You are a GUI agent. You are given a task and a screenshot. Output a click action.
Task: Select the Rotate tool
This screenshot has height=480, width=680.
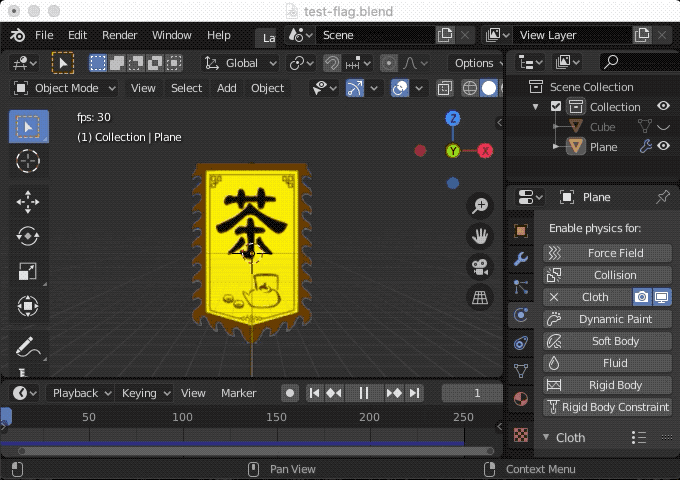point(28,237)
